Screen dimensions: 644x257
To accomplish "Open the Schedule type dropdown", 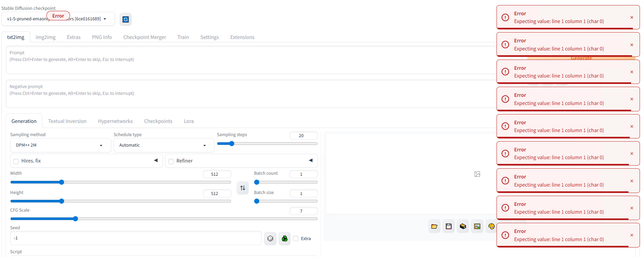I will click(x=163, y=145).
